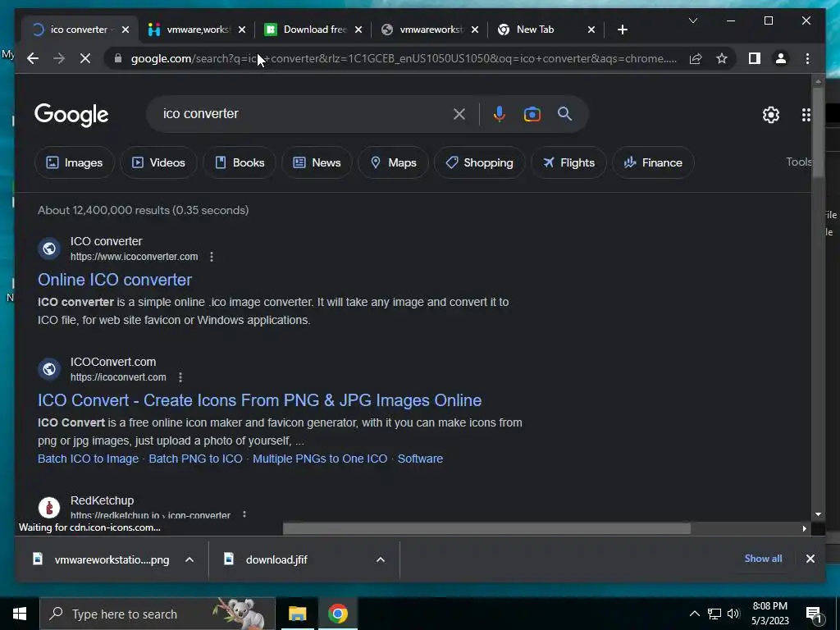Viewport: 840px width, 630px height.
Task: Filter results by Flights
Action: pos(568,162)
